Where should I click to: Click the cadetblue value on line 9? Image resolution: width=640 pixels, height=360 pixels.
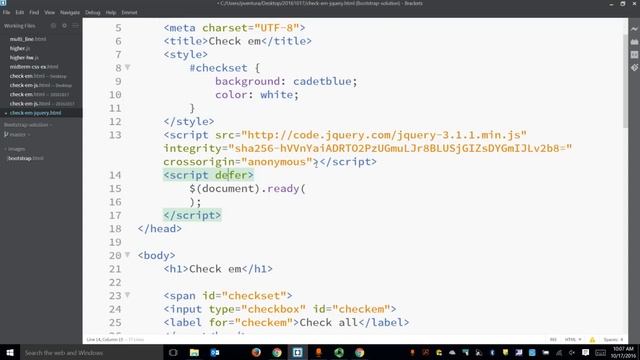[x=322, y=81]
